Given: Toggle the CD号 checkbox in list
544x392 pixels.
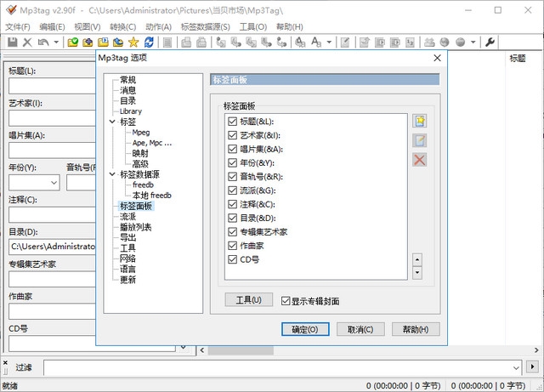Looking at the screenshot, I should [233, 258].
